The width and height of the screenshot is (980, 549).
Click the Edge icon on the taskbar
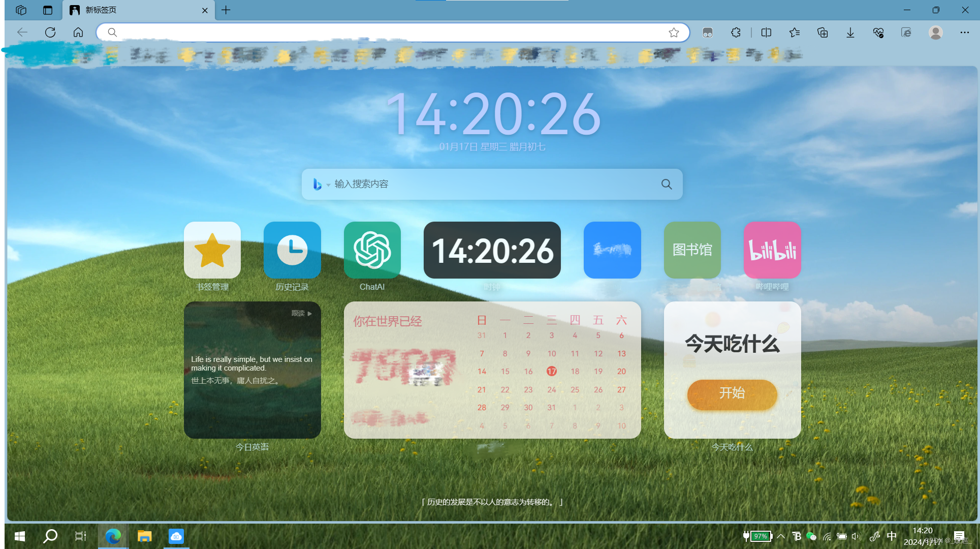tap(113, 536)
